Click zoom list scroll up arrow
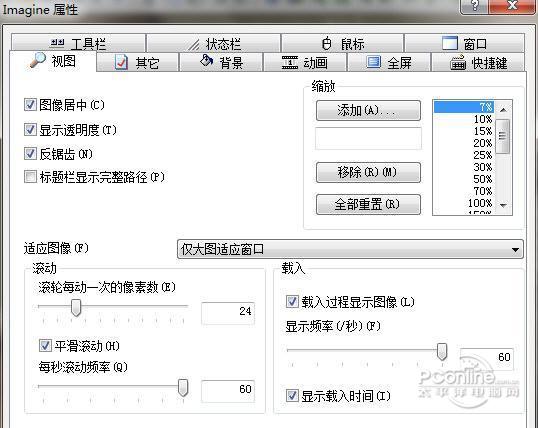 click(x=503, y=110)
